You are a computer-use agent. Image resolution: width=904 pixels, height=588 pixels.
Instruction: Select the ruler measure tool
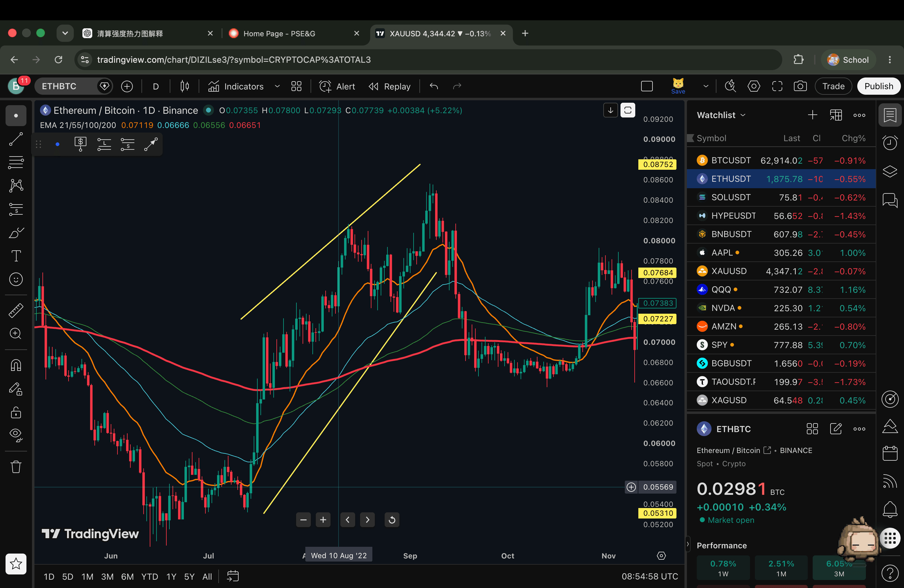point(16,310)
